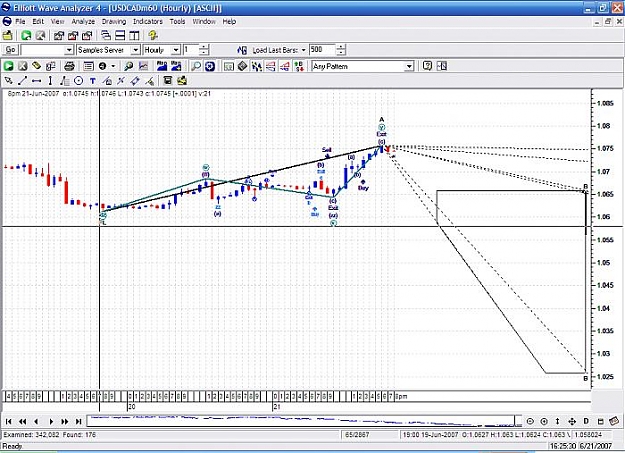Select the horizontal line drawing tool
Image resolution: width=625 pixels, height=453 pixels.
(x=36, y=81)
